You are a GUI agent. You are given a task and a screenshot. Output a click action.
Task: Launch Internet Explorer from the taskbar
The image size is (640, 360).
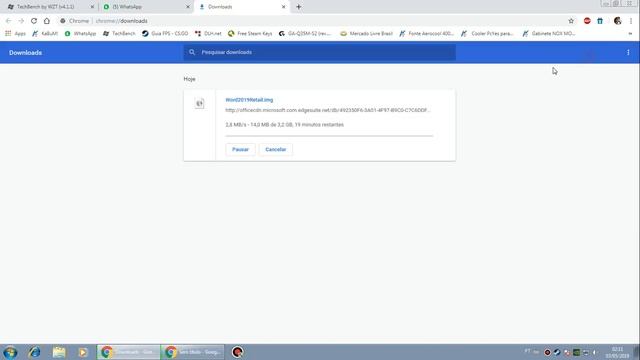point(35,352)
